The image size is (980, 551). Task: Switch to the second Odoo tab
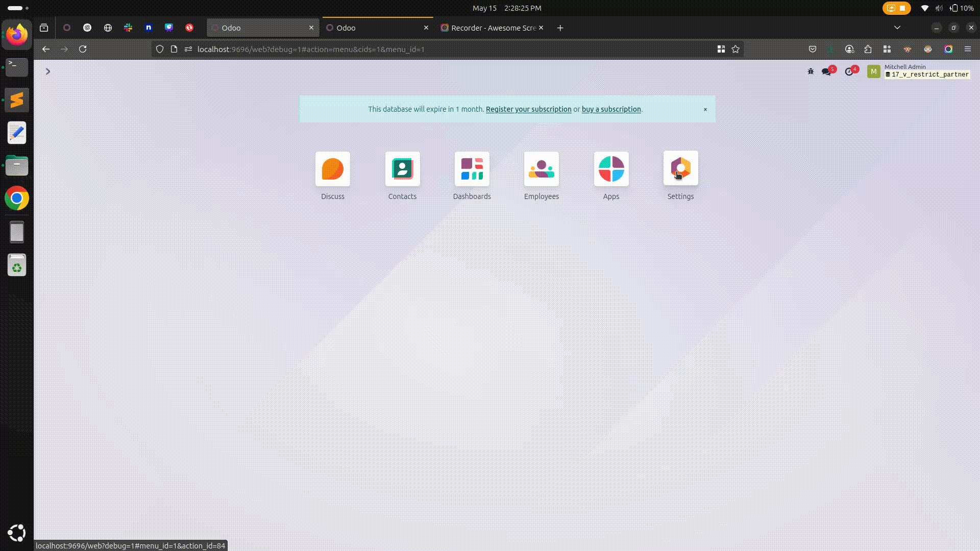click(378, 28)
